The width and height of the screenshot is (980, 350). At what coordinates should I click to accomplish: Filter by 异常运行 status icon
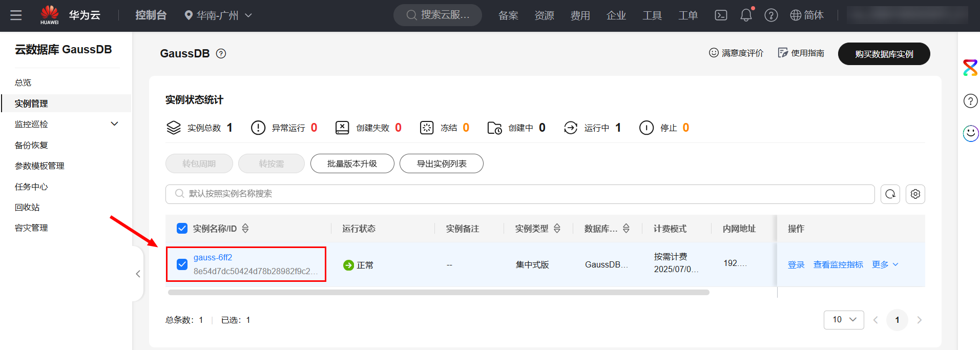coord(258,128)
